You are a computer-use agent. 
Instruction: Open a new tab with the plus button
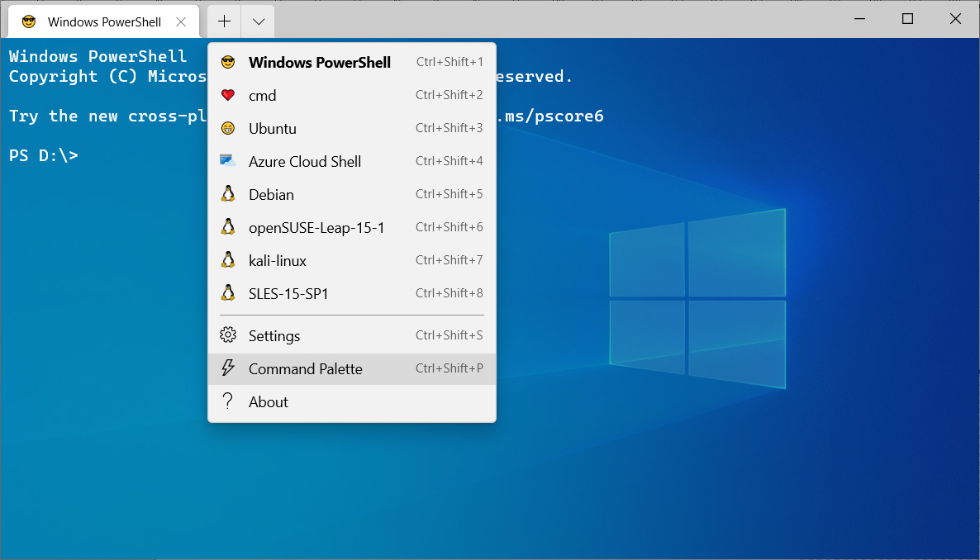225,21
